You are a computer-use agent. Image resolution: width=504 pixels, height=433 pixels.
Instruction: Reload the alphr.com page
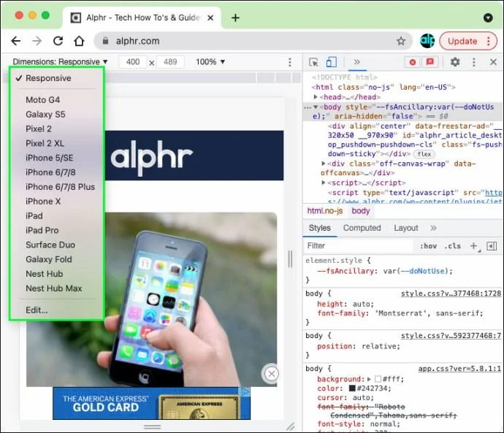point(58,41)
